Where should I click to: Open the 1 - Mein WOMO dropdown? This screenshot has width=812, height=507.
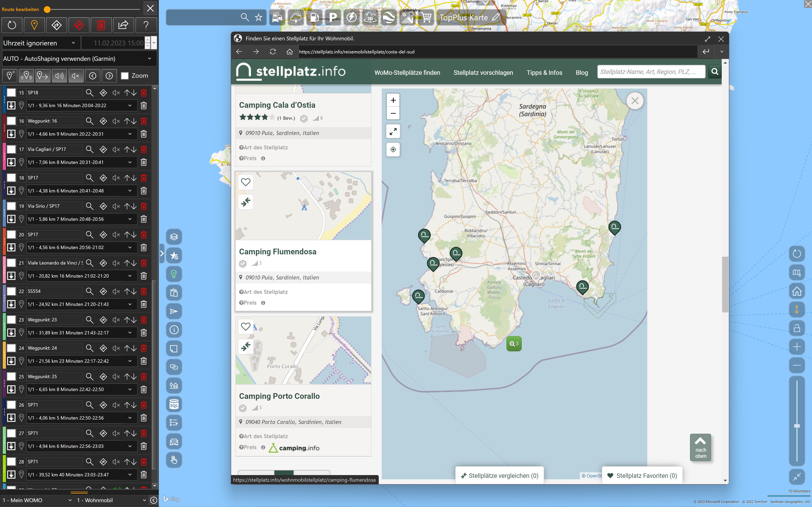37,500
